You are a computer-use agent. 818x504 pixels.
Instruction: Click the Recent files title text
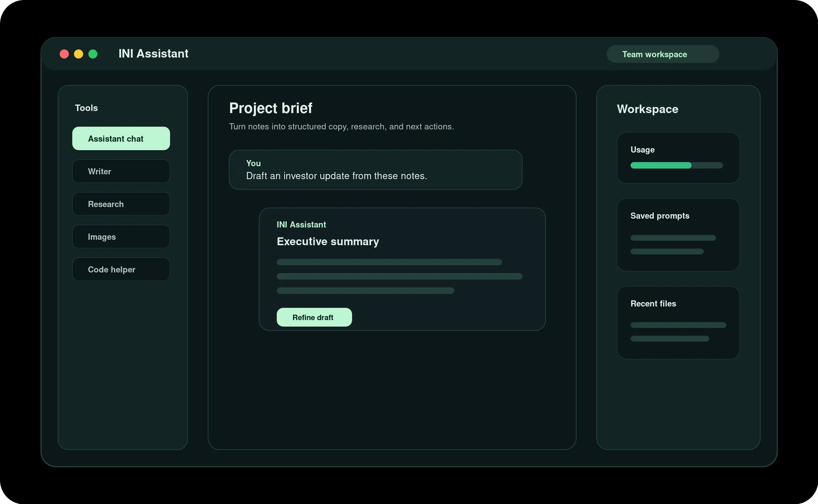coord(653,304)
